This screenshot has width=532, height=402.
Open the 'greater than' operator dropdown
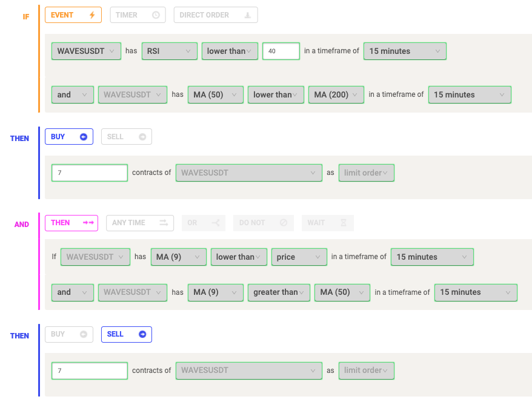(279, 292)
